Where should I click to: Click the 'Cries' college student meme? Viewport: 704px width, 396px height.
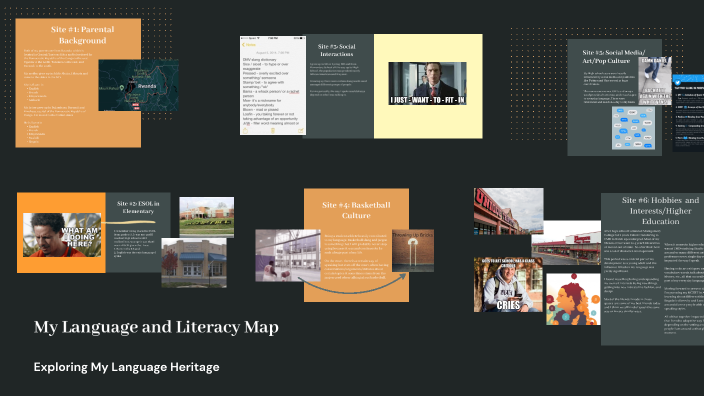(x=508, y=285)
